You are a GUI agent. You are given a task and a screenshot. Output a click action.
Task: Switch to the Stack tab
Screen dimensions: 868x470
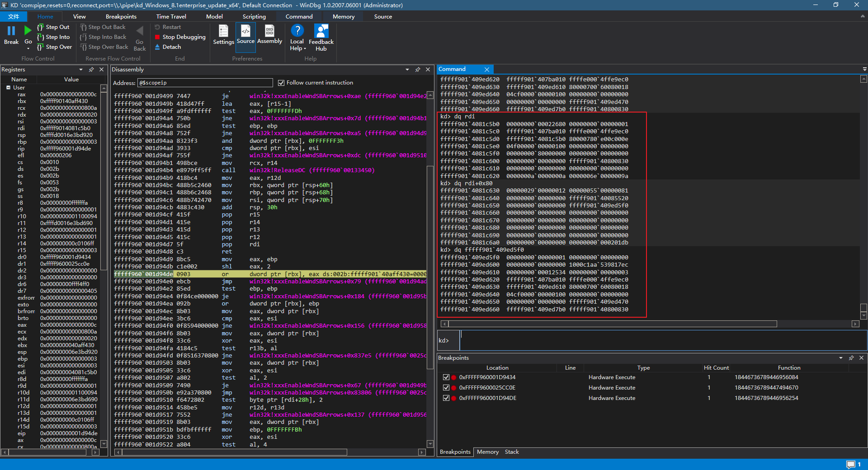[x=512, y=452]
